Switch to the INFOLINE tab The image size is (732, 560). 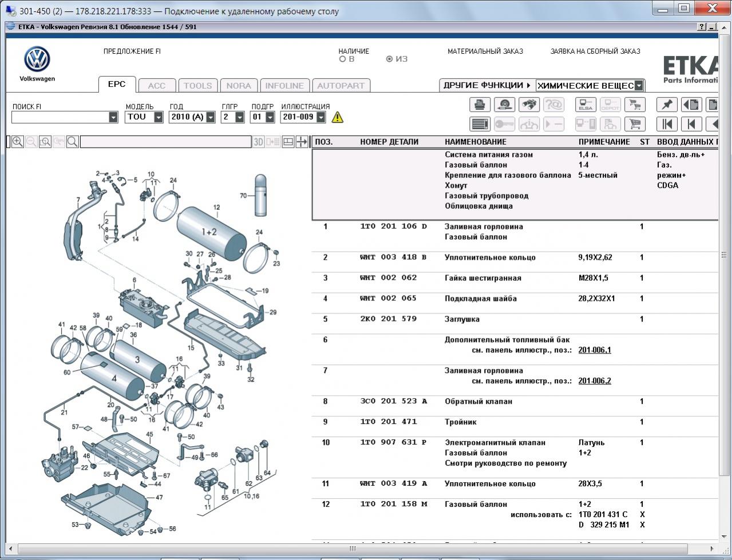coord(284,86)
